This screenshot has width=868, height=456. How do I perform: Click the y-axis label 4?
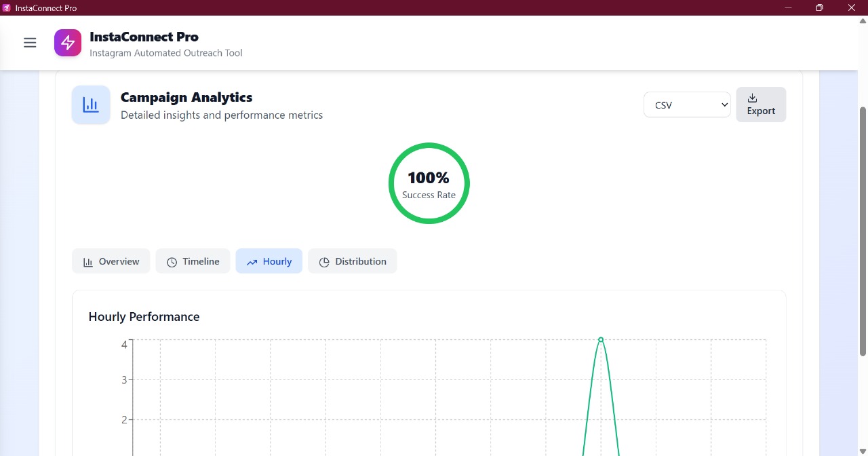tap(124, 345)
